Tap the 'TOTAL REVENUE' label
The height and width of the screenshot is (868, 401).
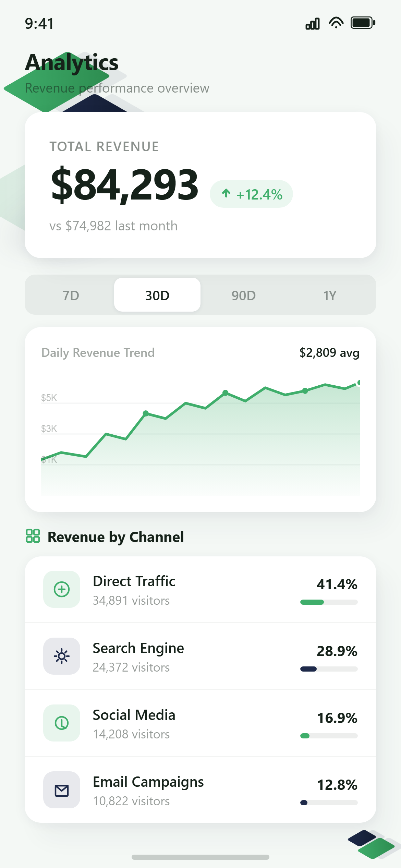point(104,147)
